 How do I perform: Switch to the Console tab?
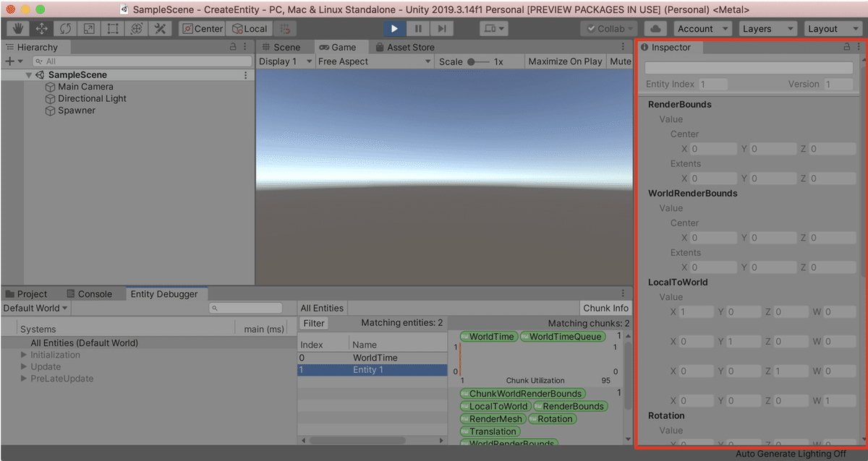tap(89, 294)
